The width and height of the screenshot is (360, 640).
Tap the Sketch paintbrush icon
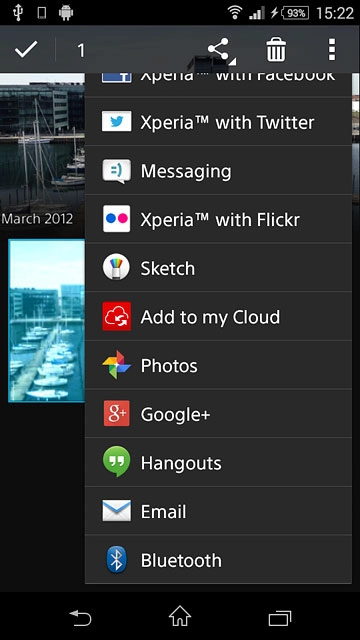pos(116,267)
